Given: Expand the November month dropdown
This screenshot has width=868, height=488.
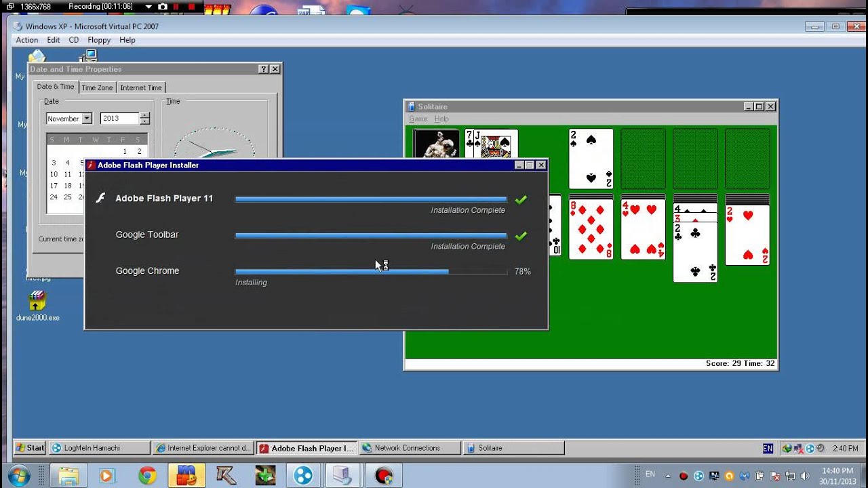Looking at the screenshot, I should tap(87, 119).
